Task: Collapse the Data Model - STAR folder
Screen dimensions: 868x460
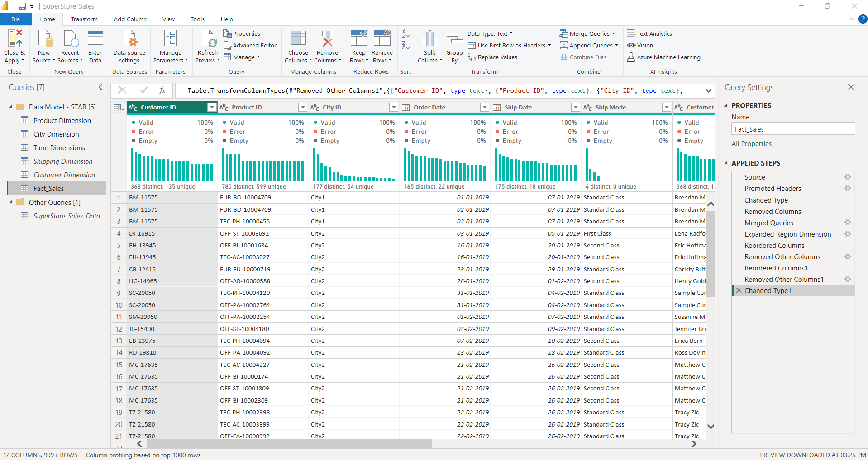Action: tap(11, 107)
